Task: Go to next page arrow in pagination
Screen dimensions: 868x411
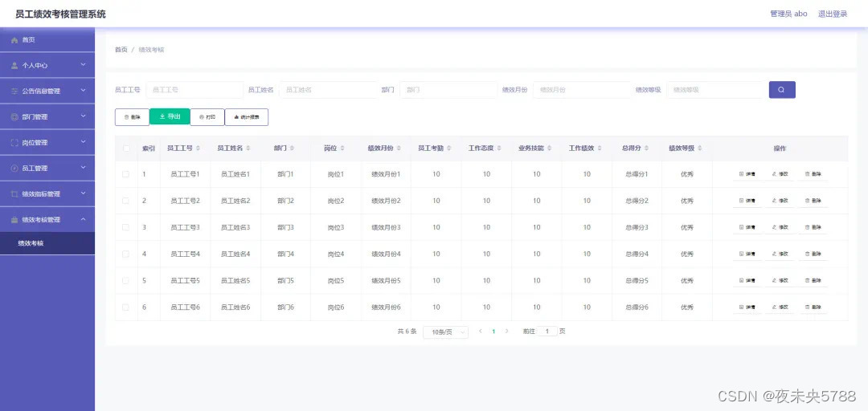Action: tap(506, 332)
